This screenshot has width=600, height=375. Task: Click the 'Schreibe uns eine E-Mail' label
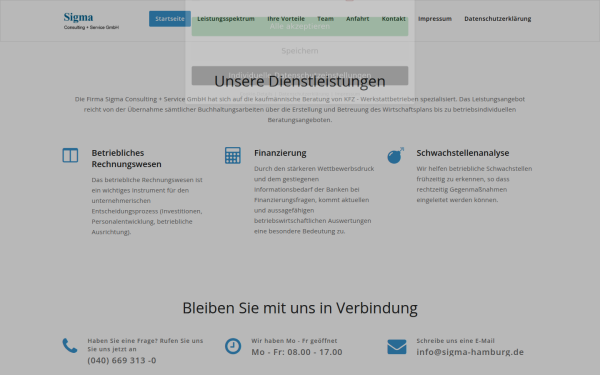455,341
